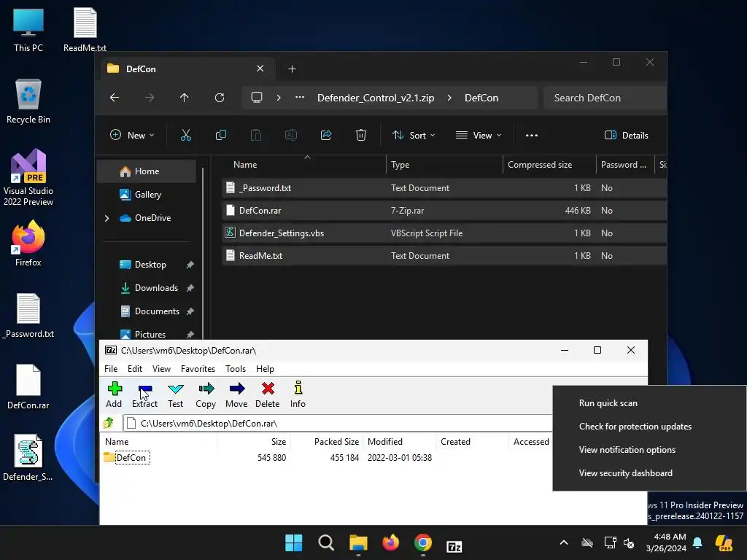Expand OneDrive in navigation pane
The width and height of the screenshot is (747, 560).
[107, 218]
